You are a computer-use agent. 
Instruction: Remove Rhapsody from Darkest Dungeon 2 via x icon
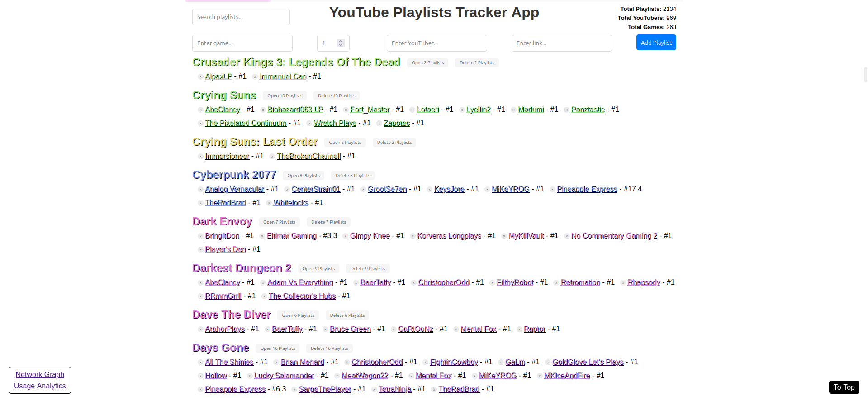click(x=623, y=282)
